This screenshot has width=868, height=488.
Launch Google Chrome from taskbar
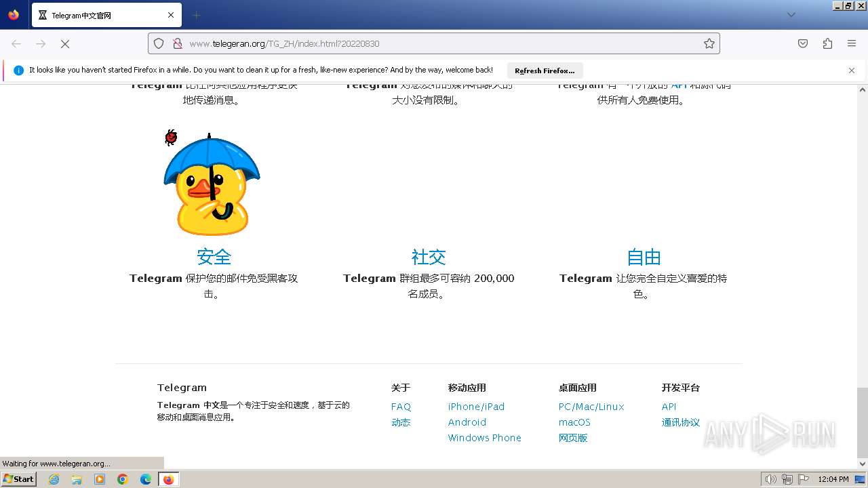click(x=123, y=479)
